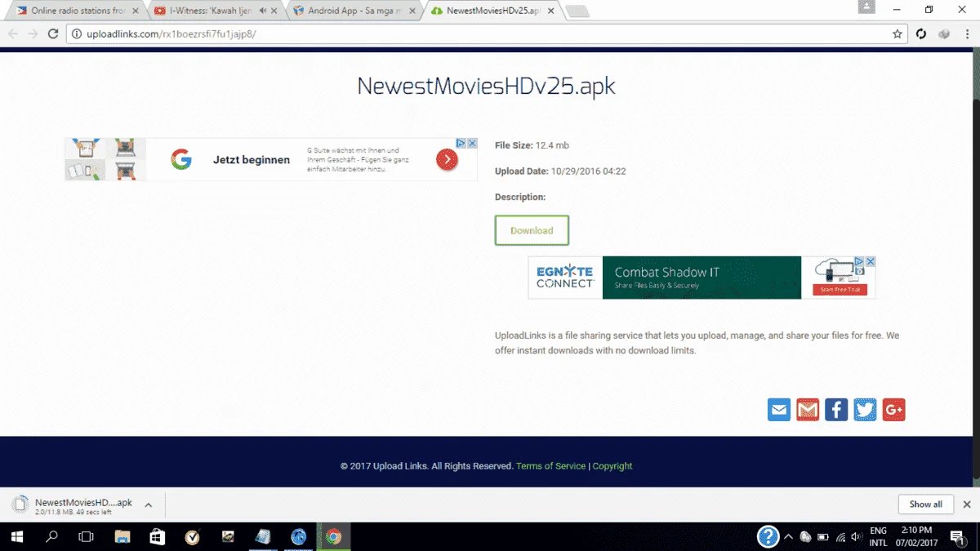Open Windows Store from taskbar
The image size is (980, 551).
158,536
